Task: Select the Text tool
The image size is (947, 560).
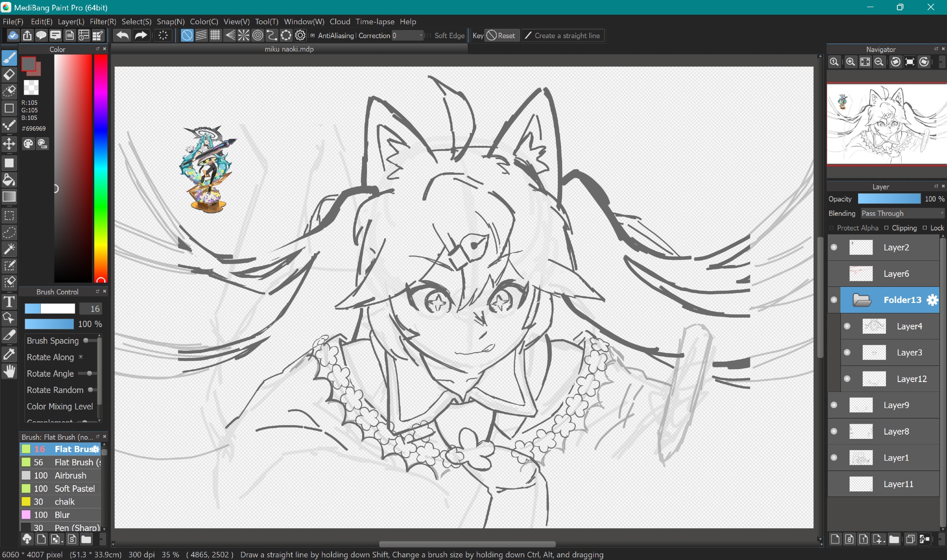Action: point(9,302)
